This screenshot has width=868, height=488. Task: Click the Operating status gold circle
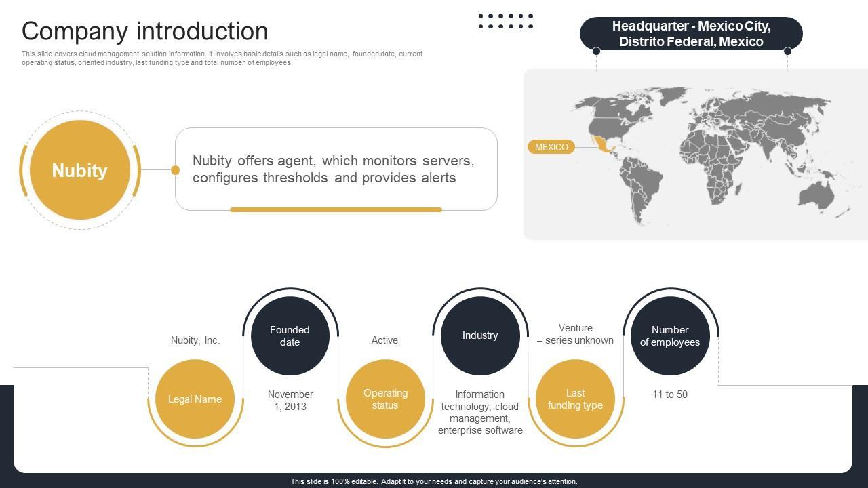pyautogui.click(x=385, y=399)
